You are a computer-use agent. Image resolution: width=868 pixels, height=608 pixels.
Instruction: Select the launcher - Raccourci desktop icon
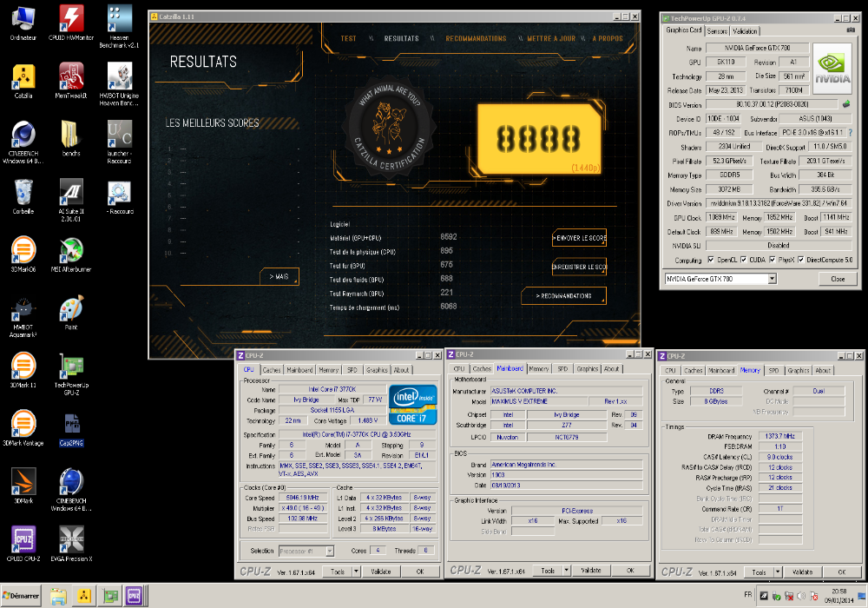tap(119, 142)
